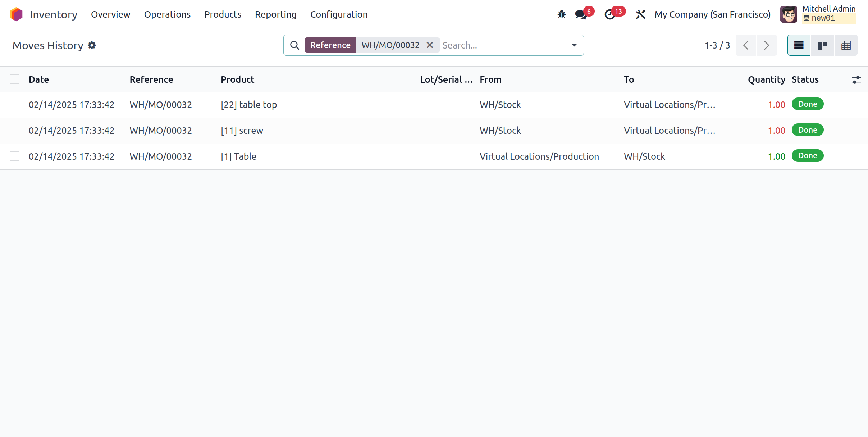This screenshot has width=868, height=437.
Task: Switch to pivot table view
Action: pos(846,45)
